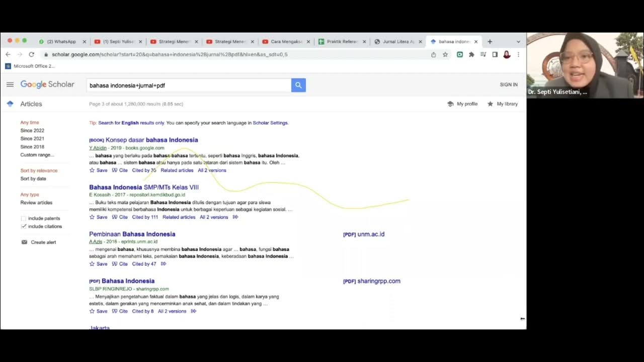This screenshot has height=362, width=644.
Task: Open the [PDF] sharingrpp.com link
Action: (372, 281)
